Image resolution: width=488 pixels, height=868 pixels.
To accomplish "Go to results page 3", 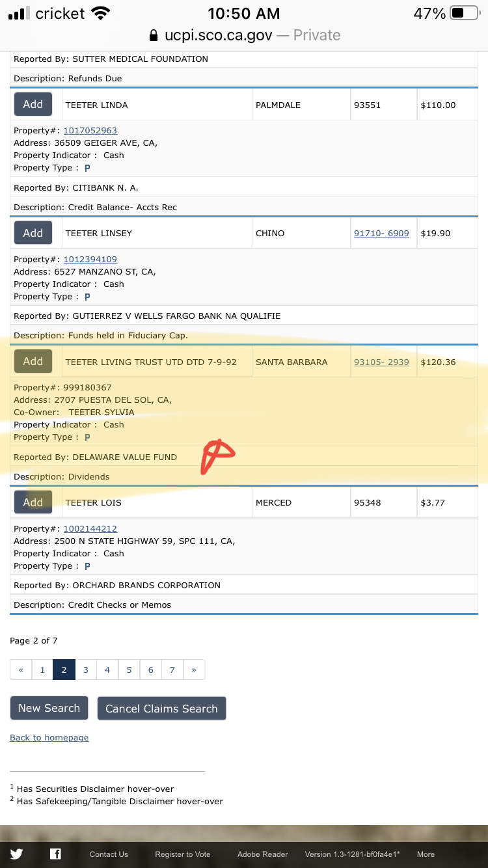I will coord(85,670).
